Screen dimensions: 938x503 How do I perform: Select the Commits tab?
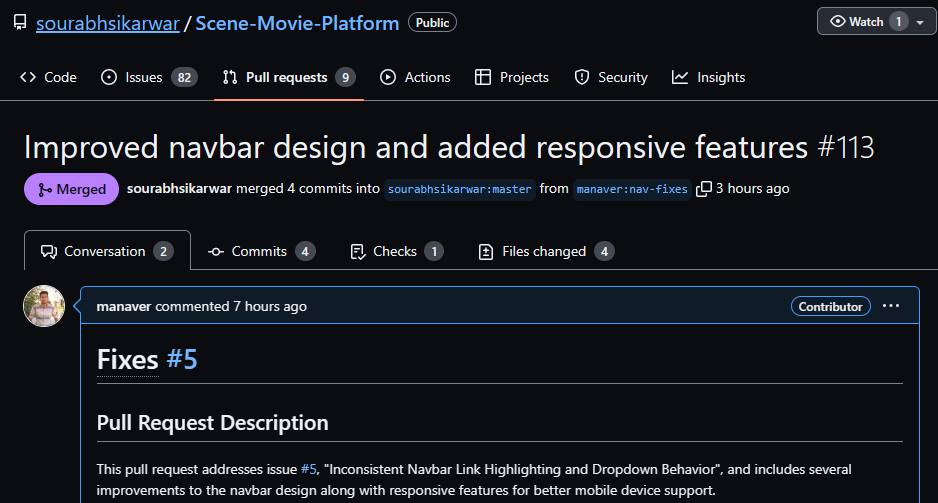(x=261, y=251)
